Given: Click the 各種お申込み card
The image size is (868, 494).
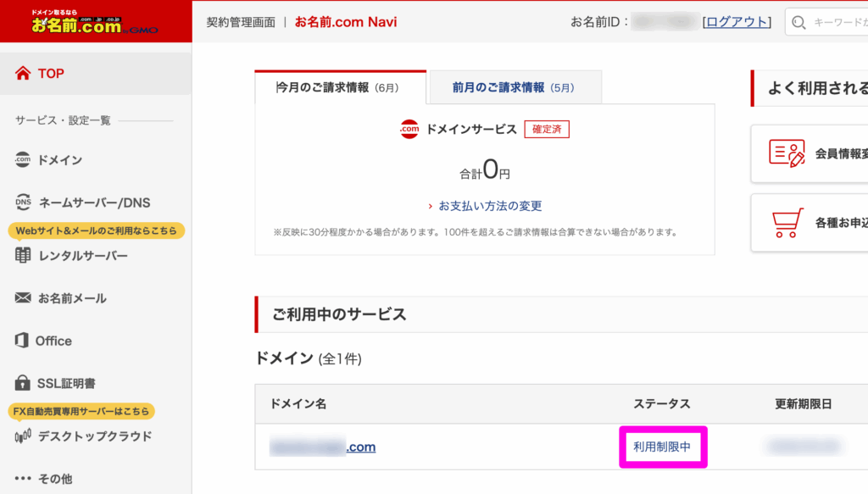Looking at the screenshot, I should click(810, 222).
